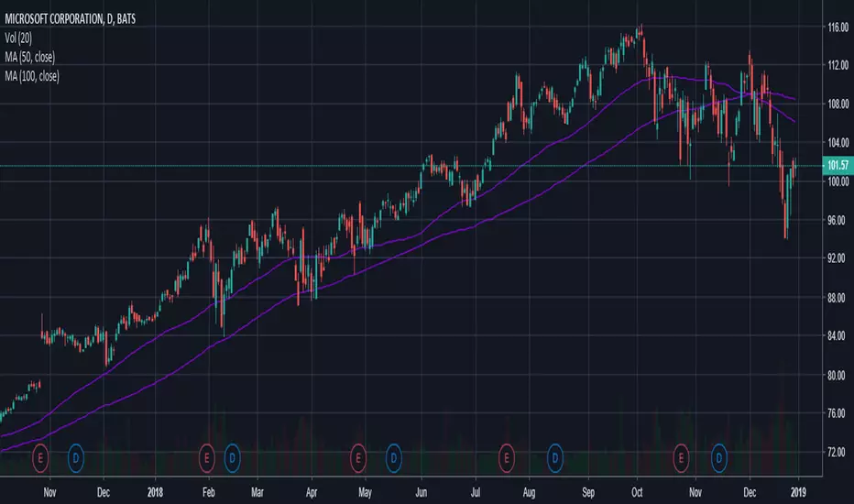Click the Apr label on the time axis
The image size is (854, 504).
pos(311,493)
